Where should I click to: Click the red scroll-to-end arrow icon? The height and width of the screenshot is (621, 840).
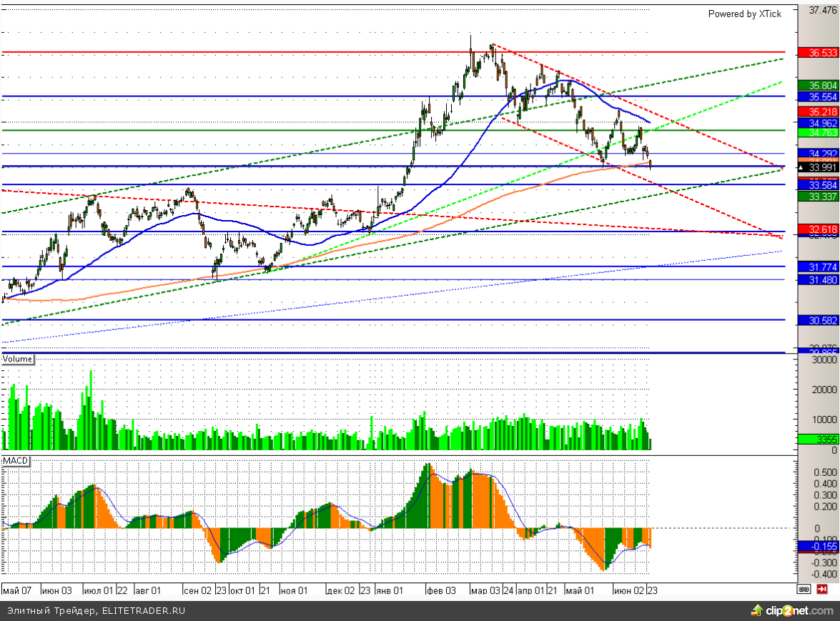[823, 590]
